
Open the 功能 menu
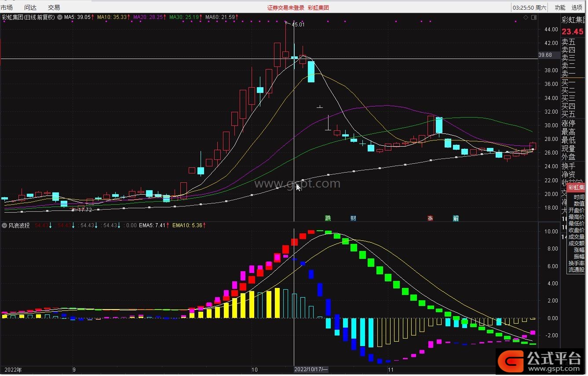(560, 7)
